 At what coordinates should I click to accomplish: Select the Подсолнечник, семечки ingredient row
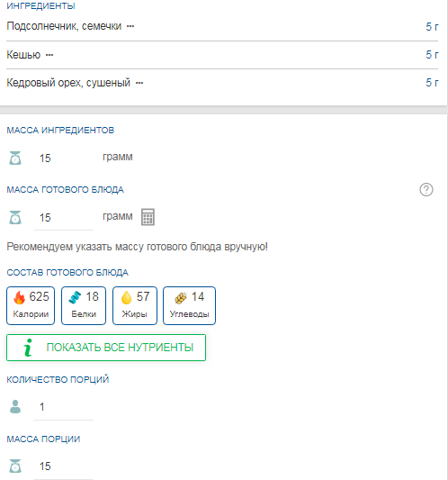(222, 27)
